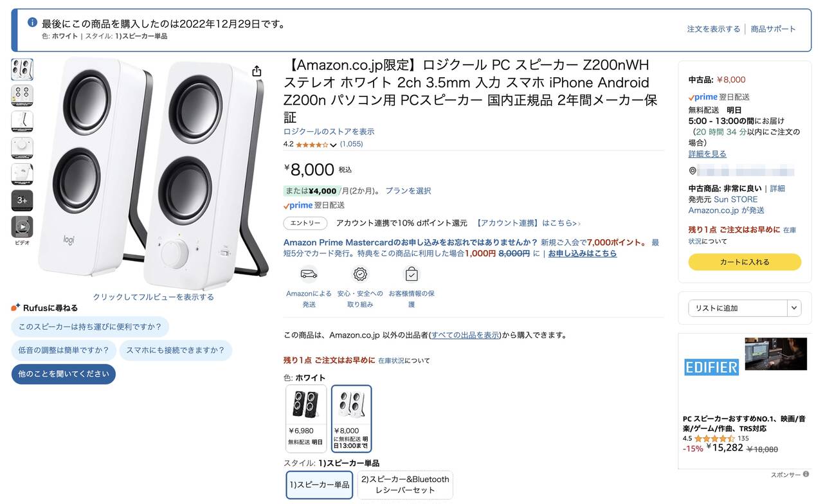
Task: Select the スピーカー&Bluetooth レシーバーセット style option
Action: tap(405, 485)
